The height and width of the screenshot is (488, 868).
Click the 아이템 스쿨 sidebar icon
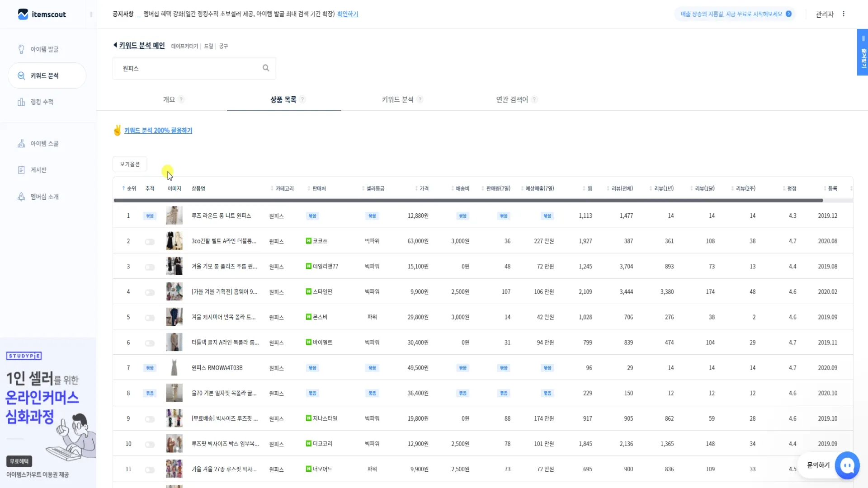(21, 144)
